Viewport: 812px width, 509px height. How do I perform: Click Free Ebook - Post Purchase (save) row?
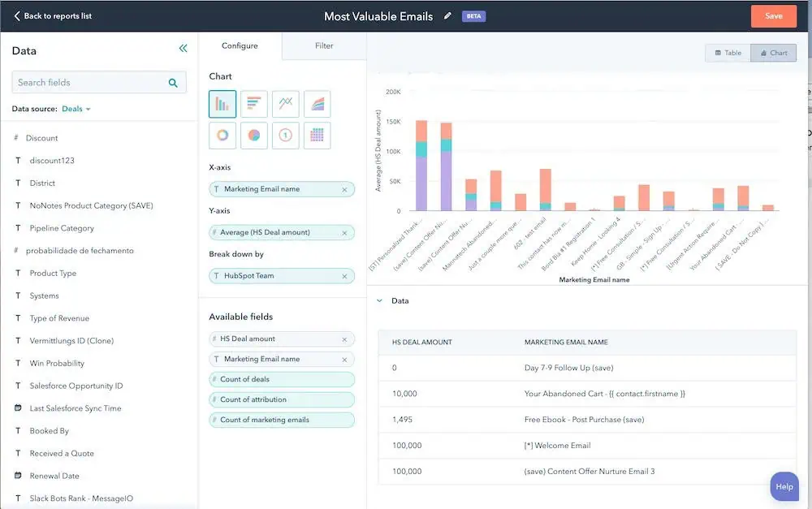pyautogui.click(x=587, y=420)
